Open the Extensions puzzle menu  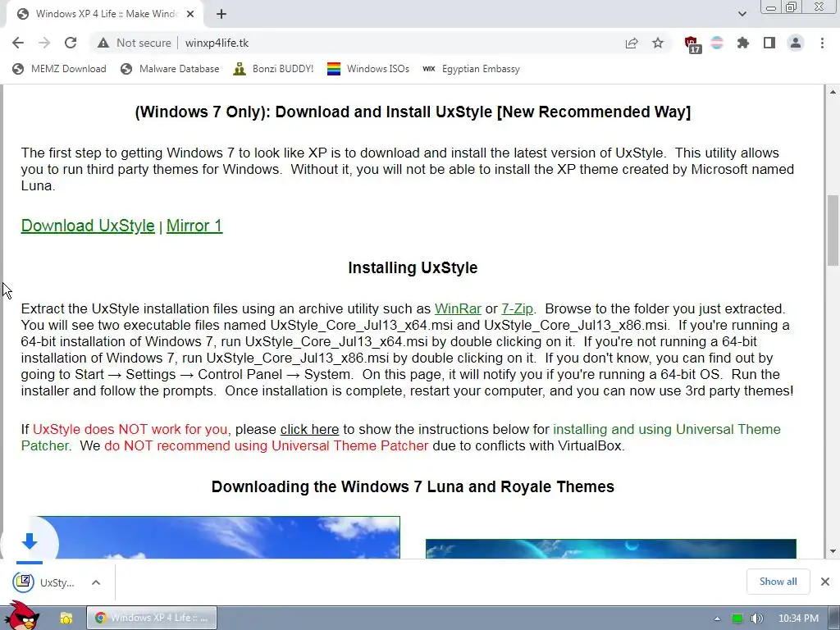click(743, 43)
